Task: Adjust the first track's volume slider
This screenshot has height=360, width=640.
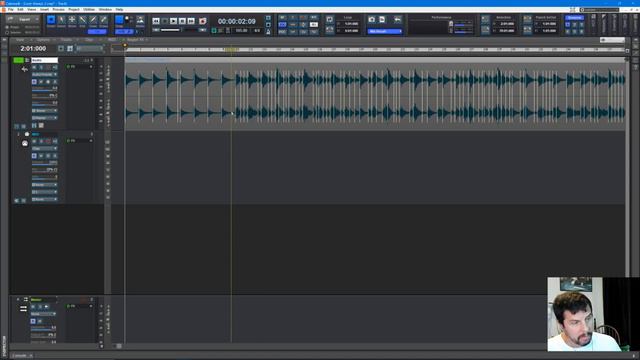Action: [44, 88]
